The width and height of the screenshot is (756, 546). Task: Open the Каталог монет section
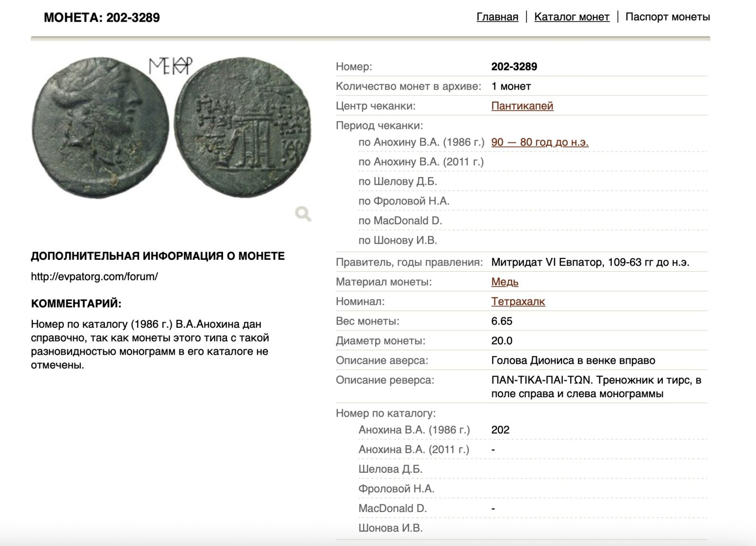572,17
